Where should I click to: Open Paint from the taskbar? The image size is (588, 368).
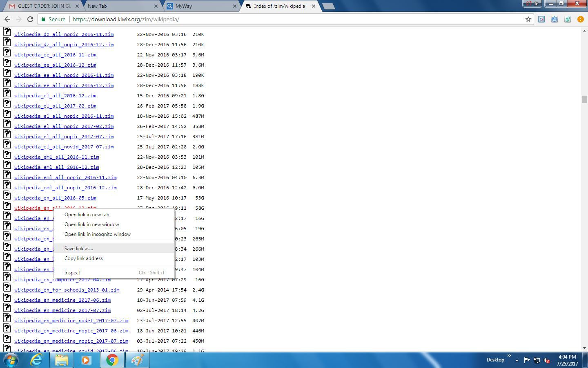pos(138,360)
